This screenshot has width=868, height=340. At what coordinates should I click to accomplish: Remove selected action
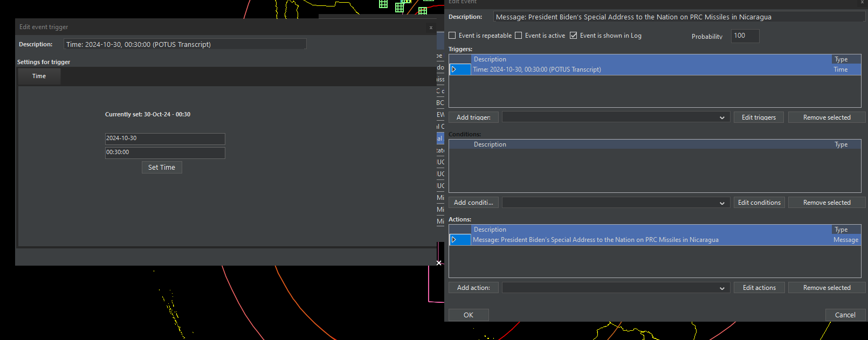pos(826,288)
